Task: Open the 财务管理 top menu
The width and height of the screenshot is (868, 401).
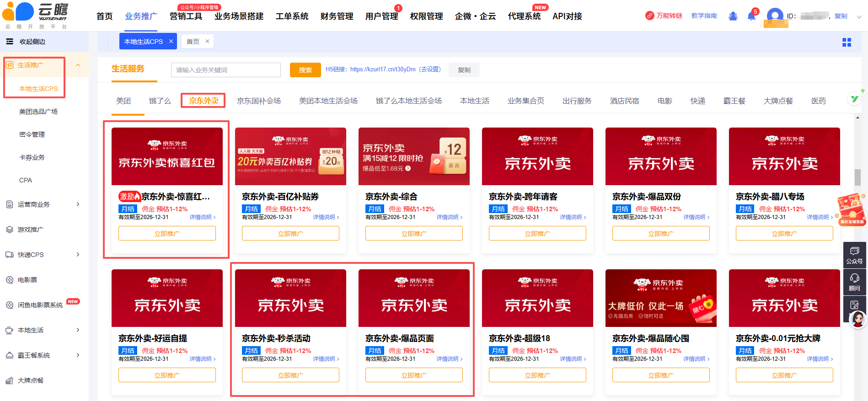Action: click(x=337, y=16)
